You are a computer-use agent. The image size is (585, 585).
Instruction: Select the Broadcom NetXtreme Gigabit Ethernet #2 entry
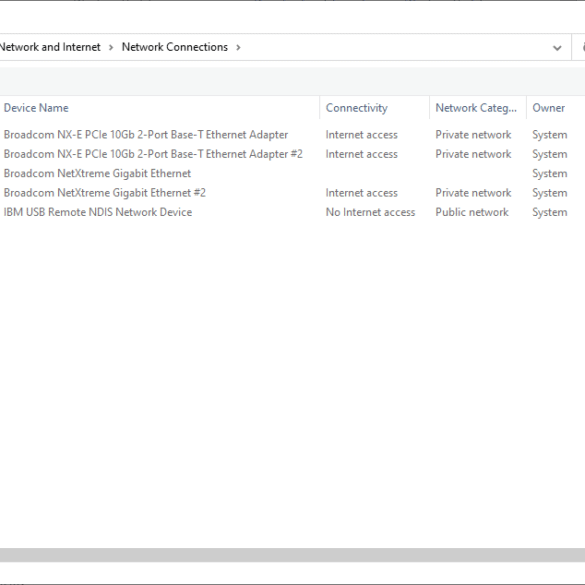click(105, 193)
